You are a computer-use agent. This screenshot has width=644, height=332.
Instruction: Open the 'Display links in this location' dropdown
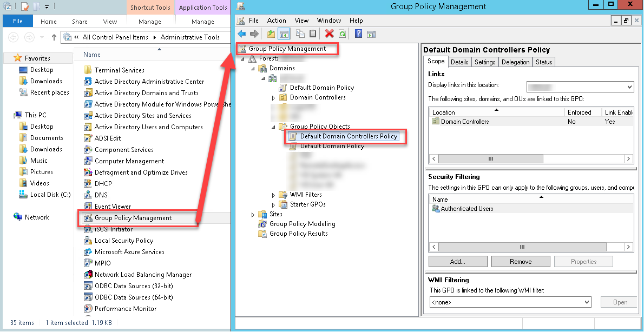coord(580,87)
